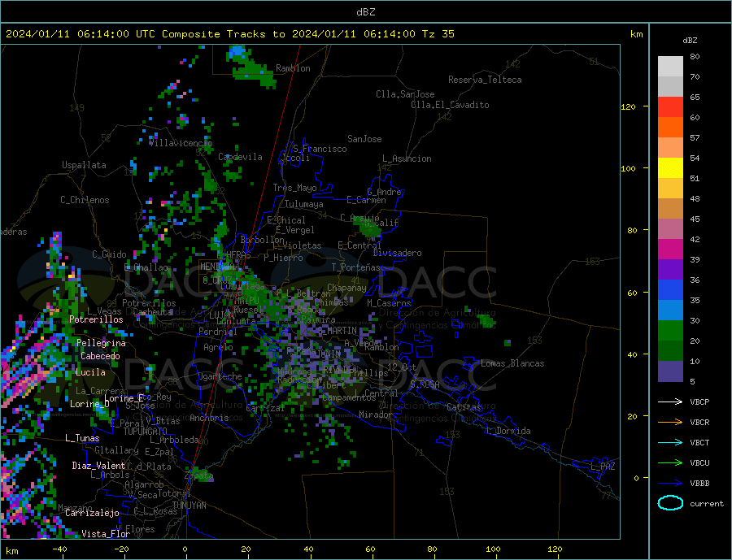Click the 'Villavicencio' map label
The height and width of the screenshot is (560, 732).
tap(181, 143)
